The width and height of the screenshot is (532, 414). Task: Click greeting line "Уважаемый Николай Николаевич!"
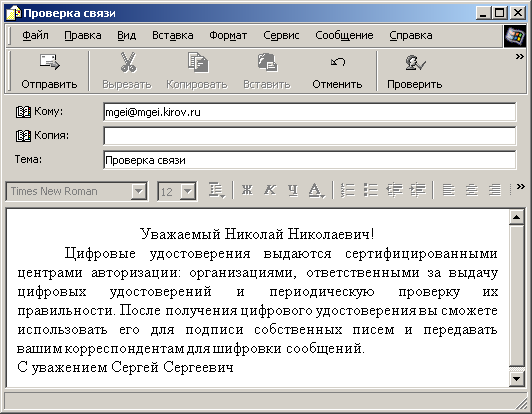click(257, 234)
